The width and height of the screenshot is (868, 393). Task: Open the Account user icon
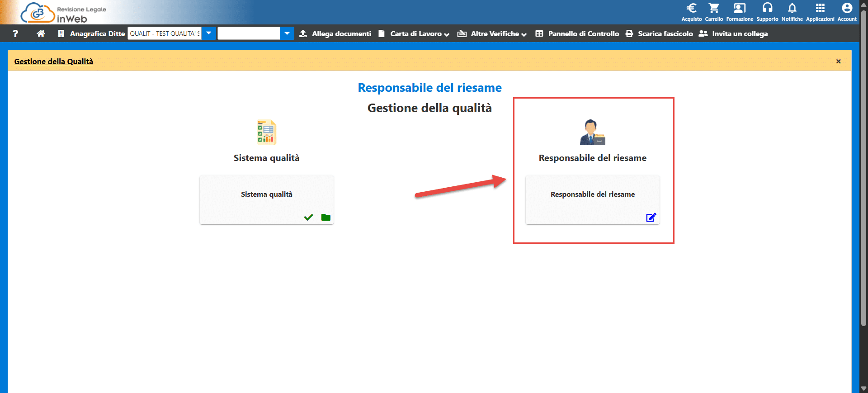847,8
